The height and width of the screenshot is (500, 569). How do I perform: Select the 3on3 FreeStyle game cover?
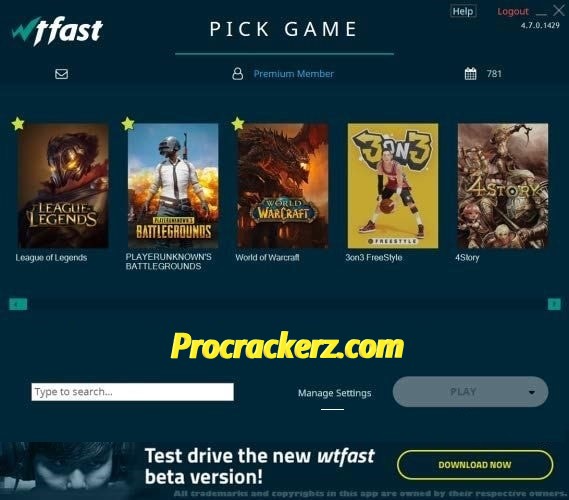click(x=393, y=186)
